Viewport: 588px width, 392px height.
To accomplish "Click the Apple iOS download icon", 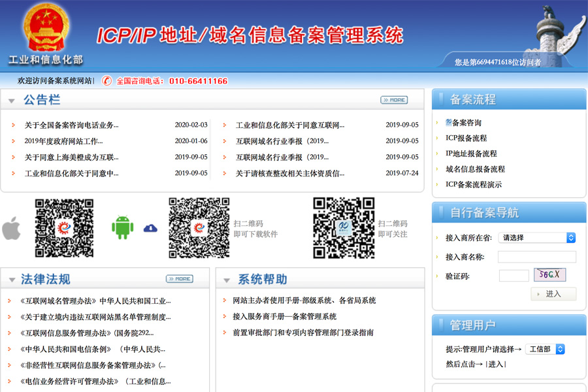I will [12, 229].
